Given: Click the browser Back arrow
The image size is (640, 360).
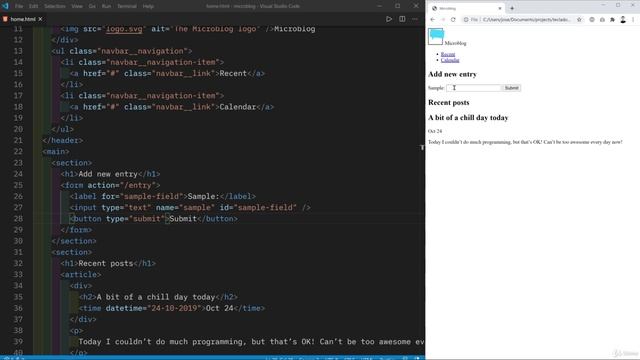Looking at the screenshot, I should pos(433,20).
